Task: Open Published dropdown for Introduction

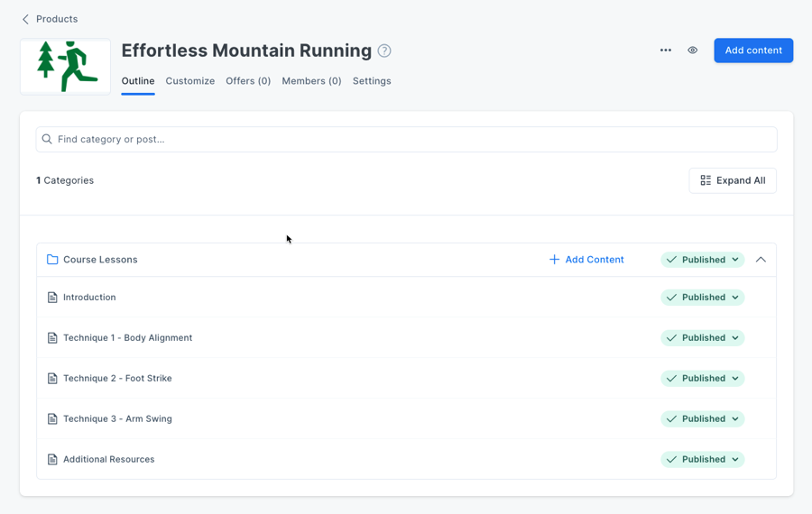Action: [x=702, y=298]
